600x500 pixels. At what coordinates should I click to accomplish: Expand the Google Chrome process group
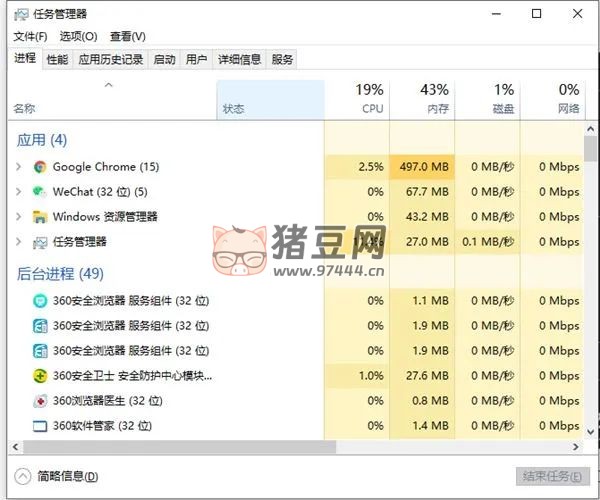click(19, 167)
